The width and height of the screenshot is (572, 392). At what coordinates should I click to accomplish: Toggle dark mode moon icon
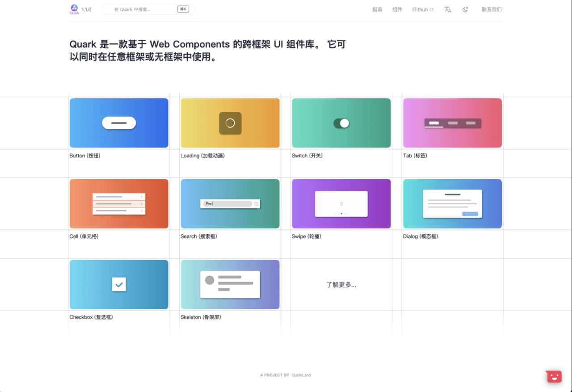(x=465, y=9)
